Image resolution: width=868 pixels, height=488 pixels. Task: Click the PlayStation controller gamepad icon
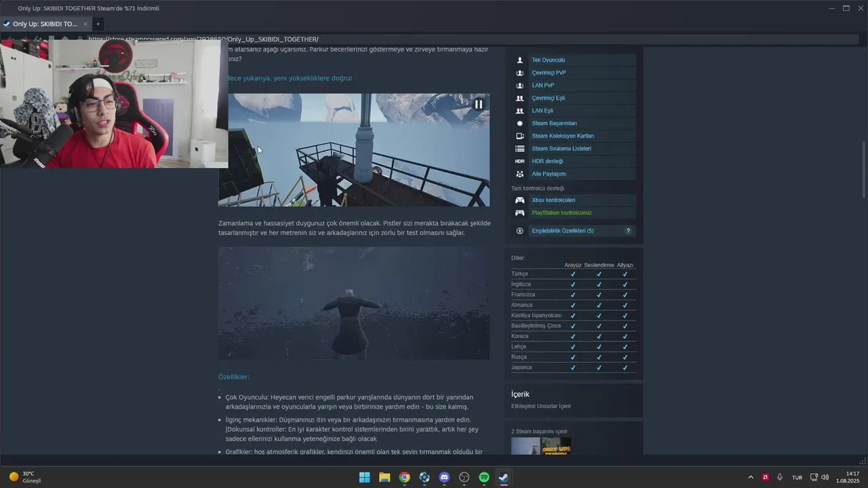coord(520,213)
